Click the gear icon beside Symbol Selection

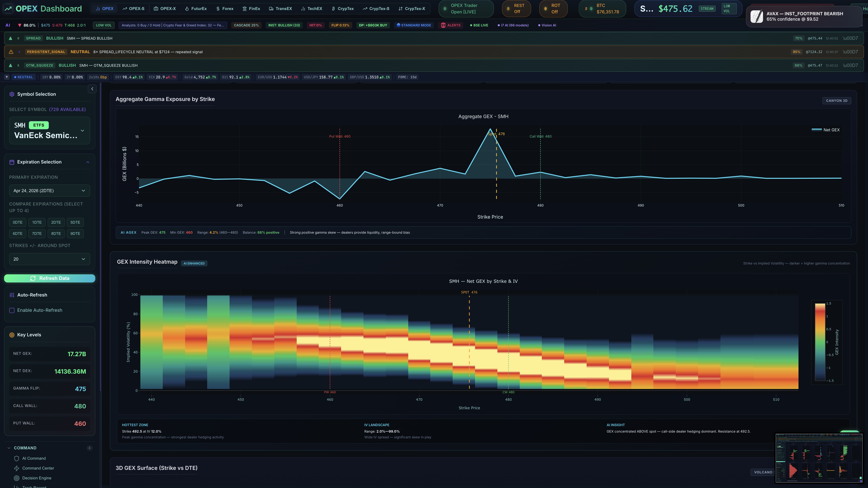(x=12, y=94)
